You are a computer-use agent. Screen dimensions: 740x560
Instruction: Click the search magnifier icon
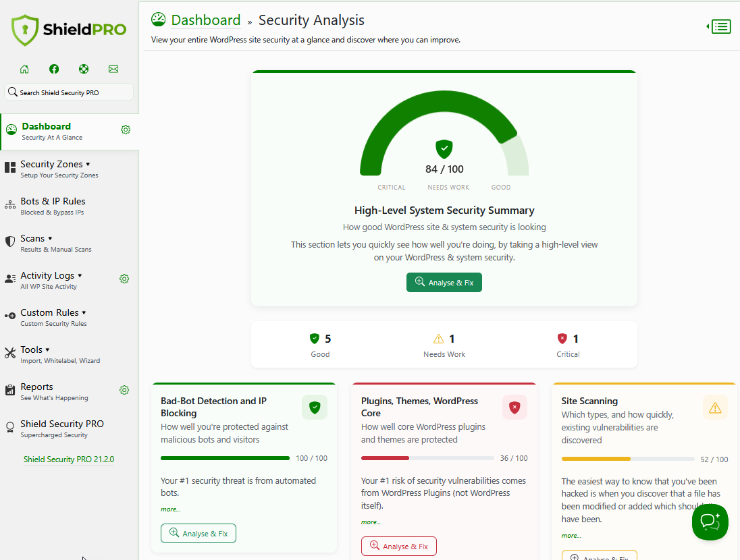tap(13, 92)
